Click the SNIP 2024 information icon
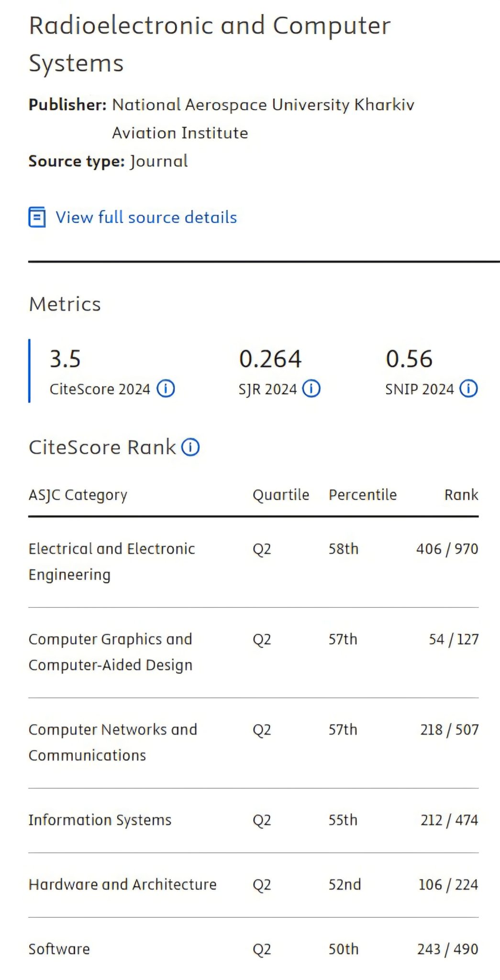The image size is (500, 980). point(468,389)
